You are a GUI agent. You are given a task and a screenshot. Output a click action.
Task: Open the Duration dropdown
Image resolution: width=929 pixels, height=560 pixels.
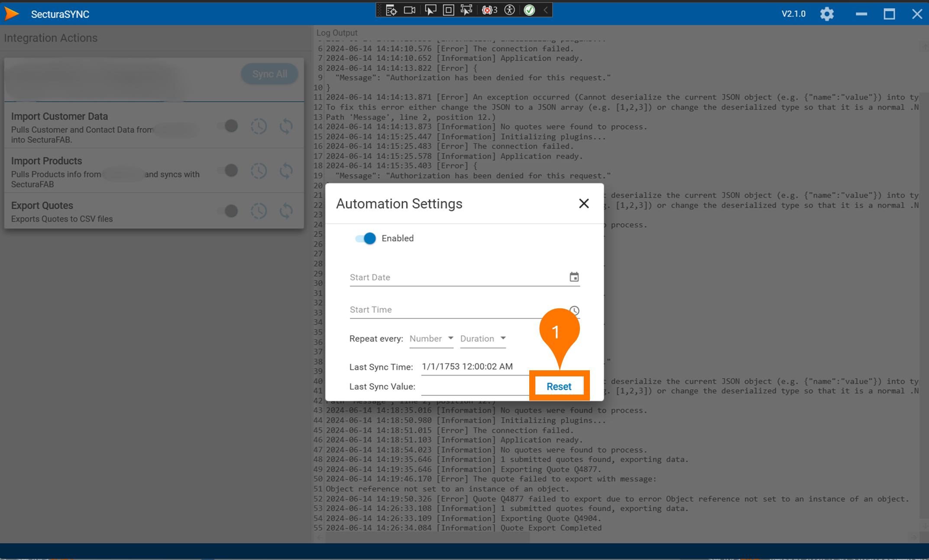click(x=482, y=339)
